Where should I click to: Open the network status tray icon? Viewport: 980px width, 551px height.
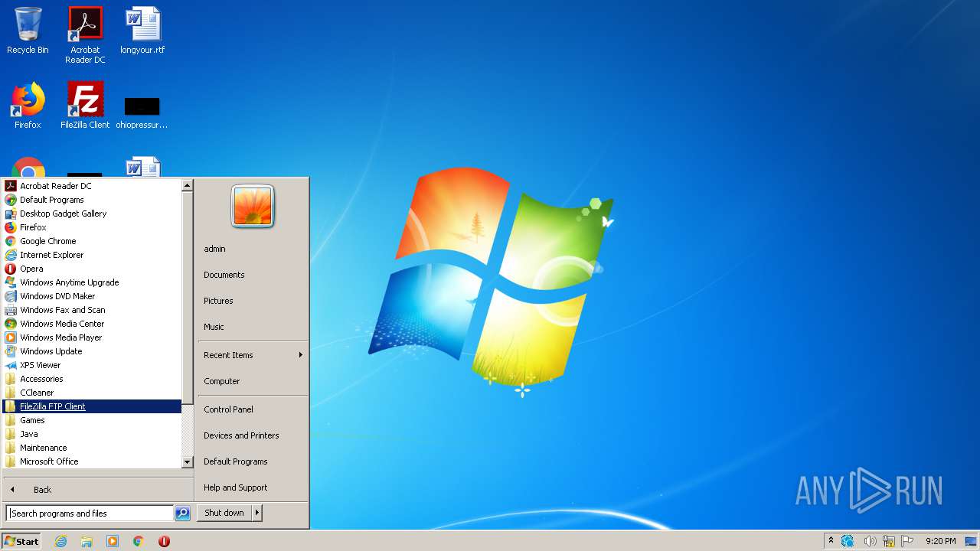click(x=889, y=541)
